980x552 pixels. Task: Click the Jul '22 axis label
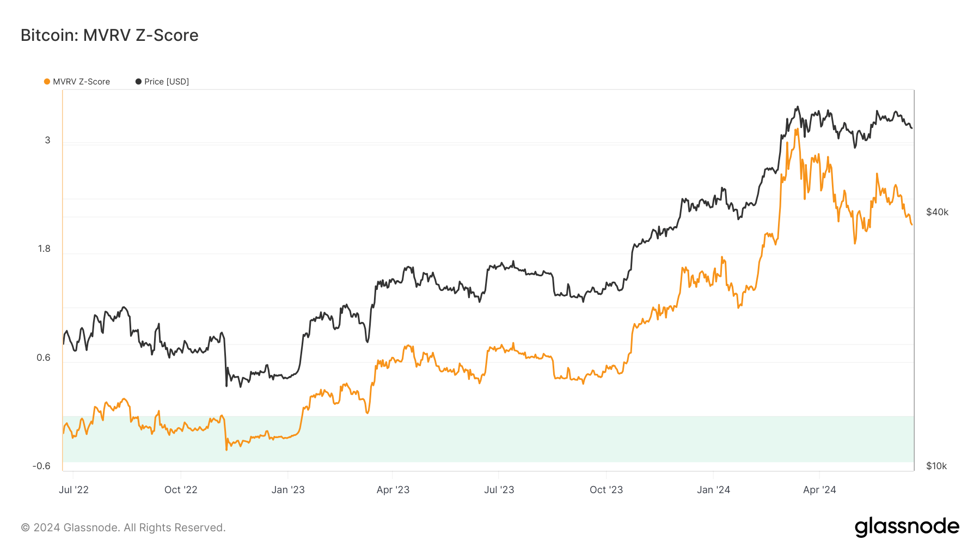click(73, 489)
